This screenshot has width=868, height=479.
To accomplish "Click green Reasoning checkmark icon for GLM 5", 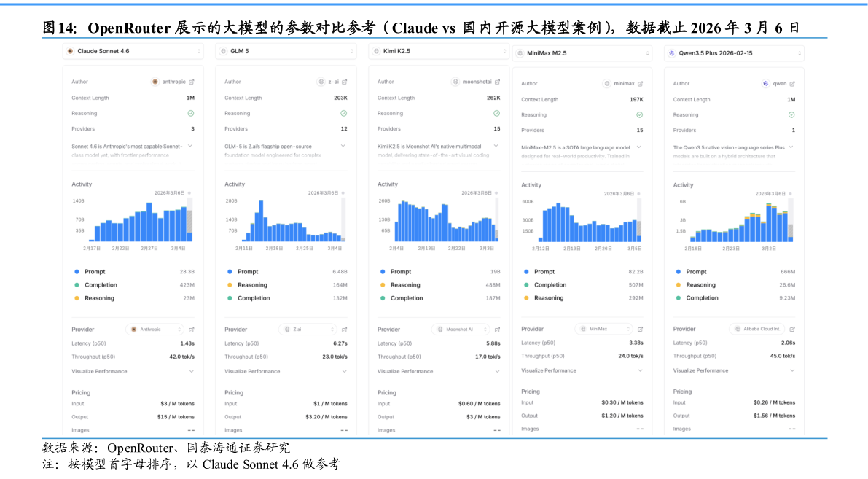I will pyautogui.click(x=344, y=114).
